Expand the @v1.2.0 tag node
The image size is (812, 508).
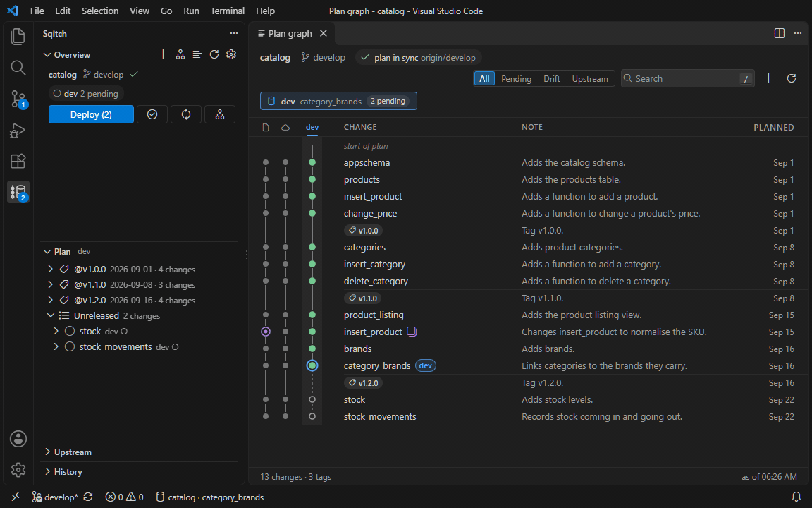click(50, 300)
